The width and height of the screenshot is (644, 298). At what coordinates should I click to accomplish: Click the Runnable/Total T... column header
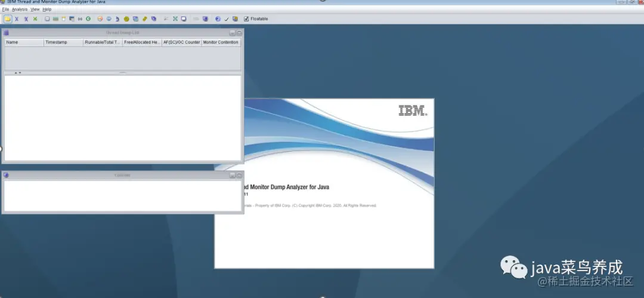point(103,42)
